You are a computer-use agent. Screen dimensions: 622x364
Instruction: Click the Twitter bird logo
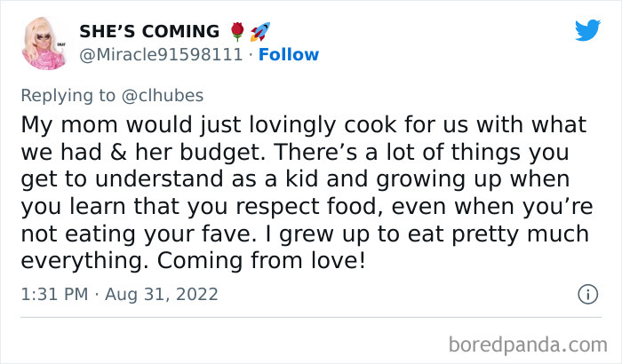pos(587,31)
